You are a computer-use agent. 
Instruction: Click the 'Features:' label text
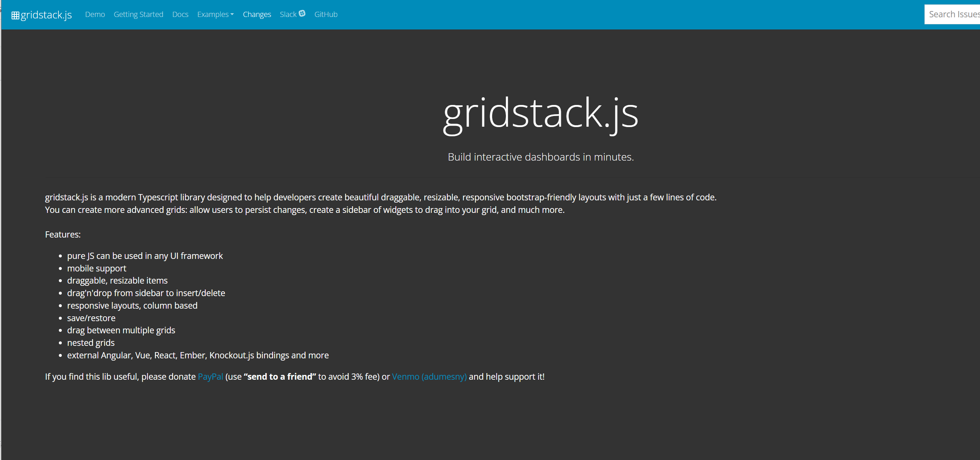(63, 235)
